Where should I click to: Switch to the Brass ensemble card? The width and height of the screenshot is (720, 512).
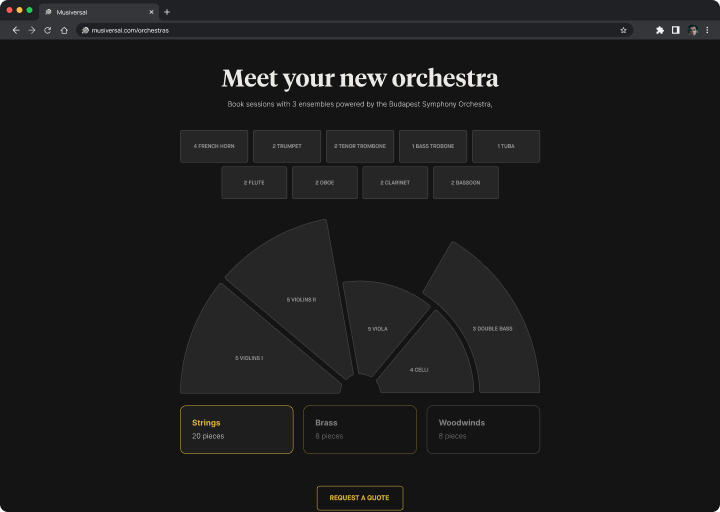(x=359, y=429)
